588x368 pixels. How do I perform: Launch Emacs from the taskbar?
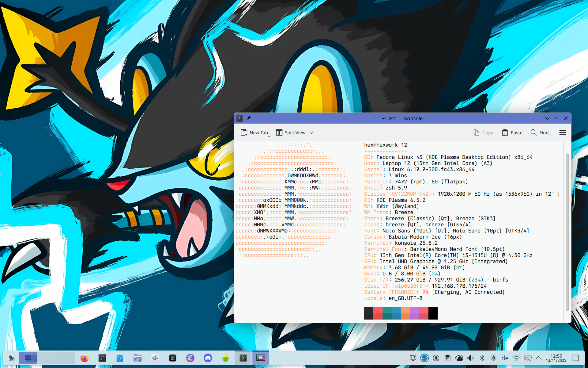[190, 358]
